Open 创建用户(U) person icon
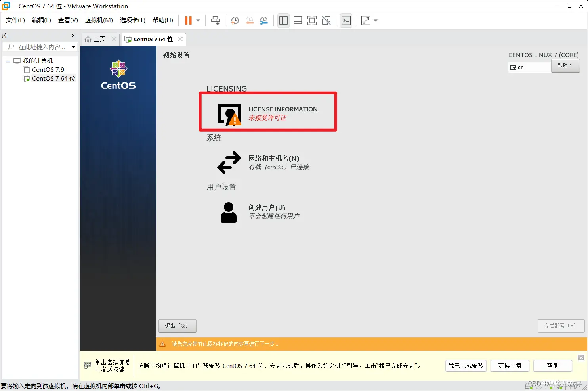 coord(229,213)
